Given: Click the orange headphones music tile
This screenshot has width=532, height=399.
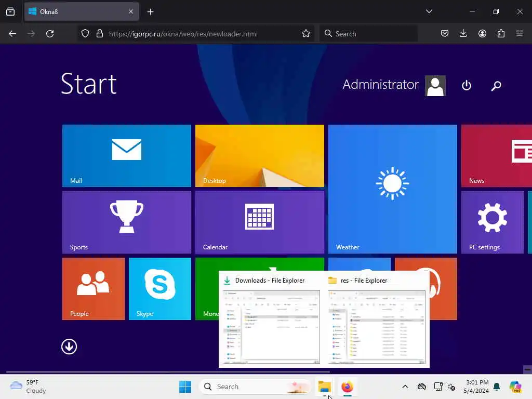Looking at the screenshot, I should click(x=443, y=289).
